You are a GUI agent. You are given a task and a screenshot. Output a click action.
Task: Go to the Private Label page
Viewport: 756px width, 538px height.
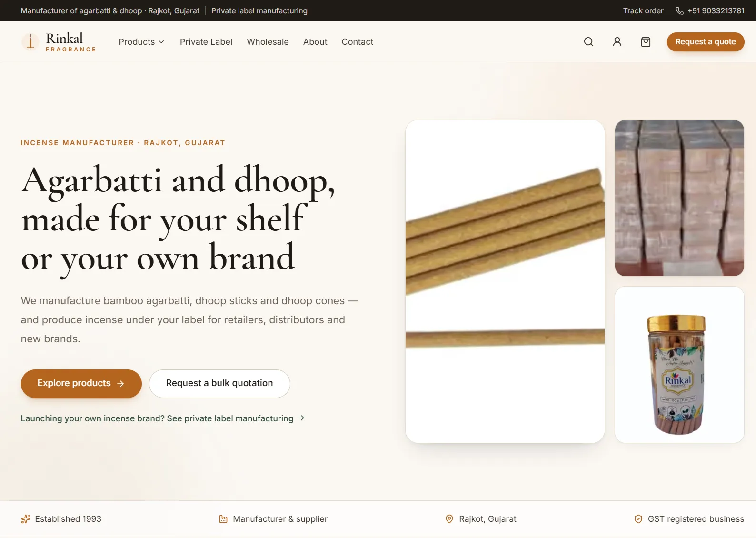click(x=206, y=42)
